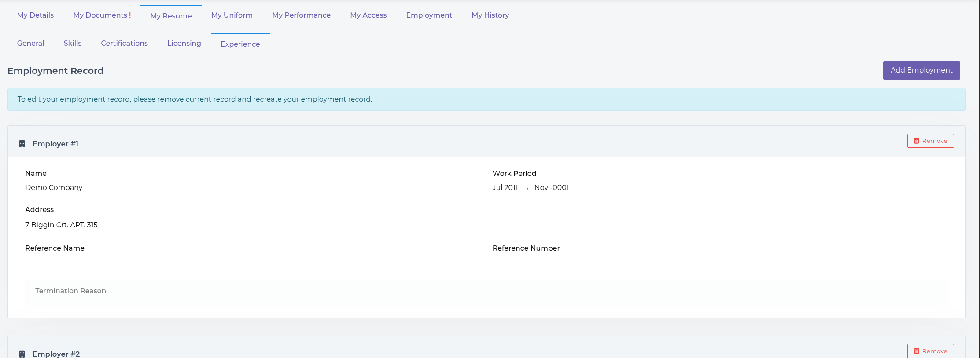Select the General sub-tab
This screenshot has height=358, width=980.
tap(31, 43)
